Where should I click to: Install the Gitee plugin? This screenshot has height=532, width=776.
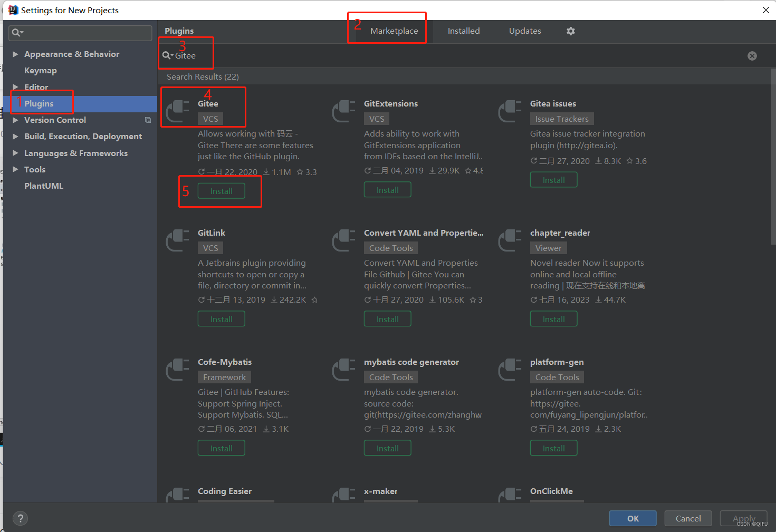(x=222, y=191)
